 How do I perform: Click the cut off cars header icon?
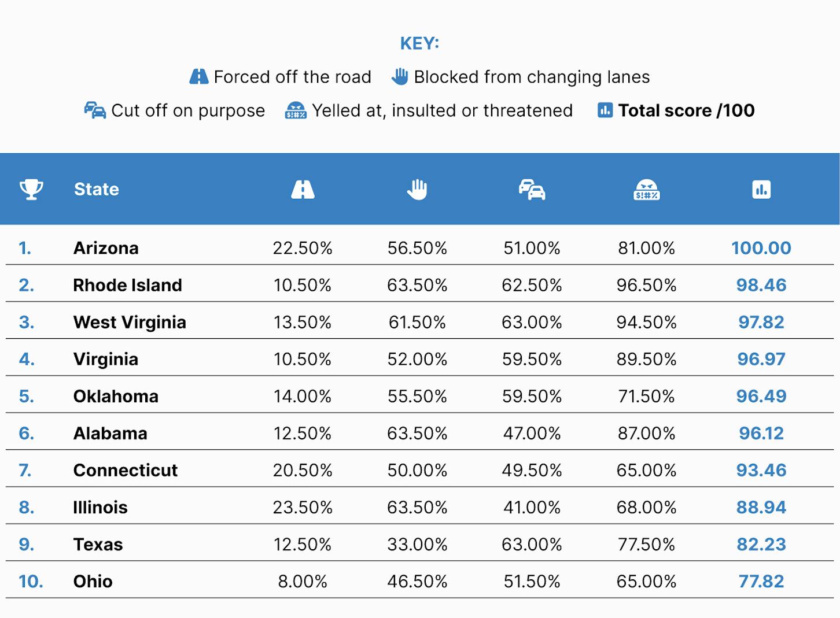pyautogui.click(x=532, y=189)
